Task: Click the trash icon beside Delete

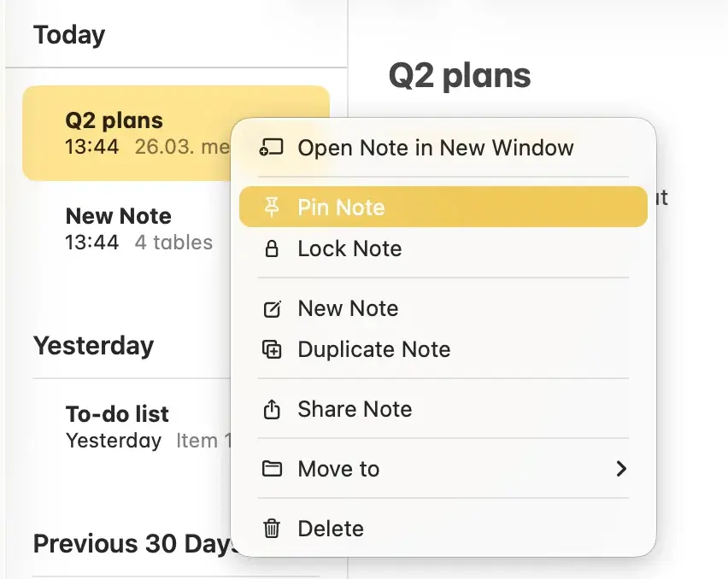Action: (271, 529)
